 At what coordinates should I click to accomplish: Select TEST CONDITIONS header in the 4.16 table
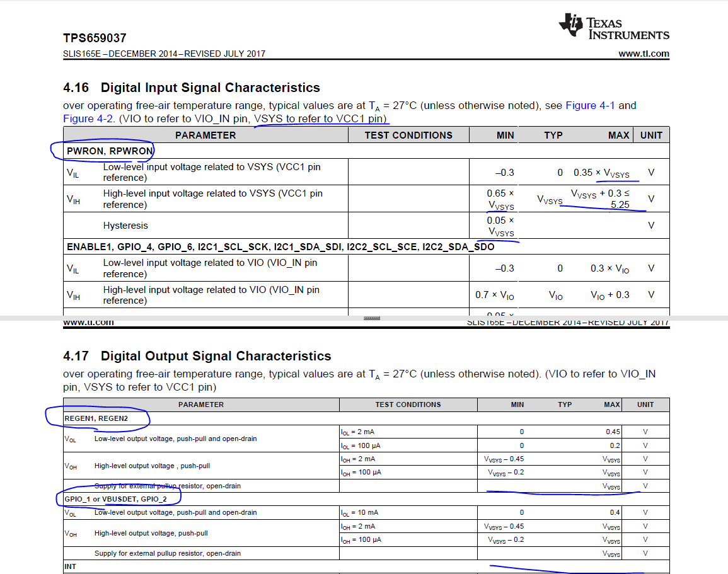point(408,135)
